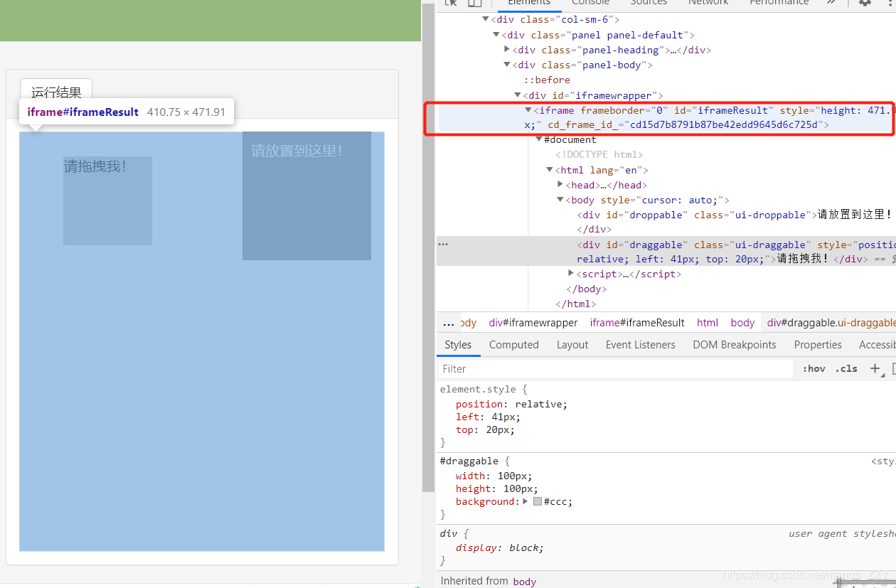
Task: Open DevTools settings gear
Action: click(865, 2)
